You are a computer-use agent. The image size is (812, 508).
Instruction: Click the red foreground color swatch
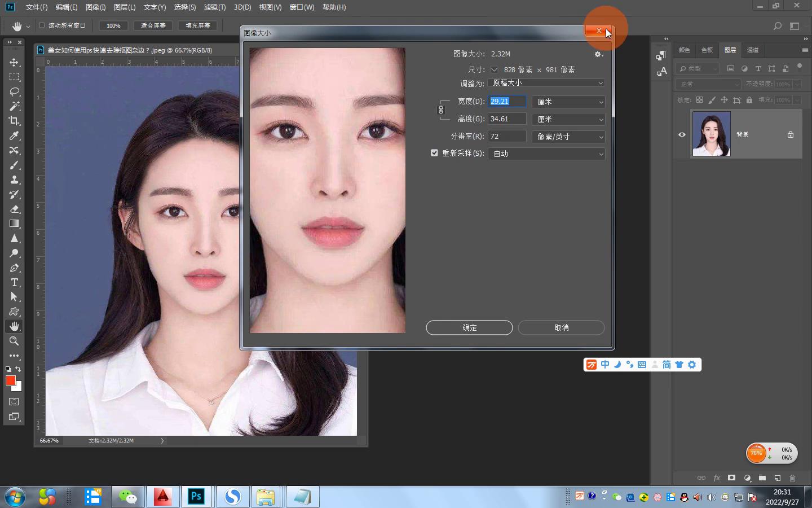10,380
